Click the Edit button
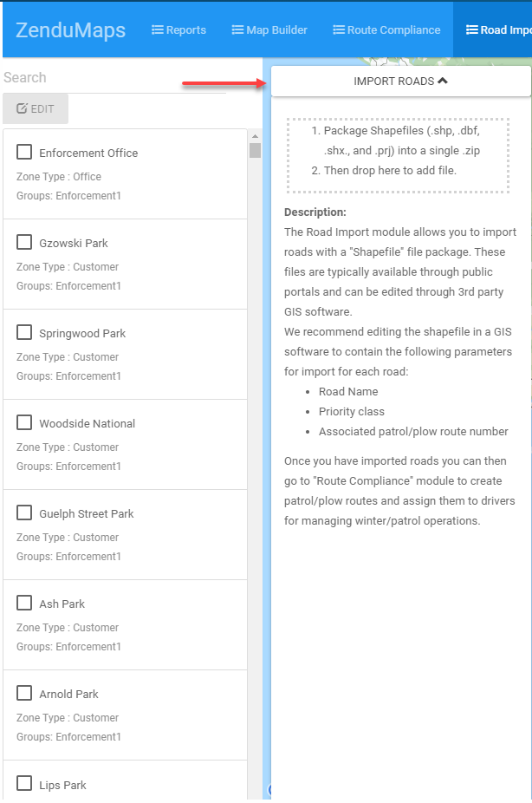This screenshot has width=532, height=803. tap(36, 108)
